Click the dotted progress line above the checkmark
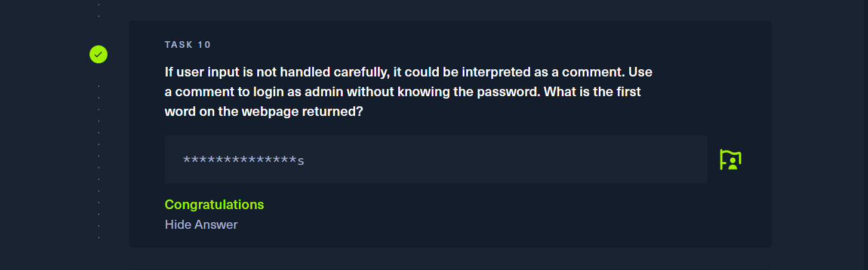This screenshot has width=868, height=270. coord(99,10)
